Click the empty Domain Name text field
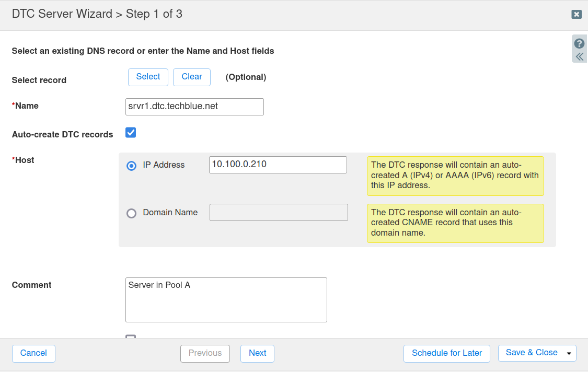 point(279,213)
